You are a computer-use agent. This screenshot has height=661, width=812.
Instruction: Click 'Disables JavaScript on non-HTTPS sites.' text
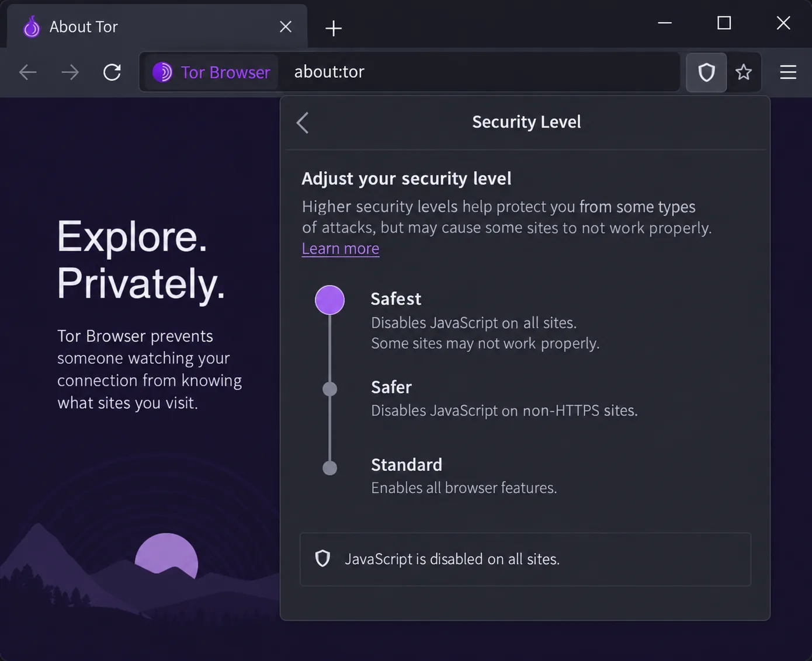505,410
